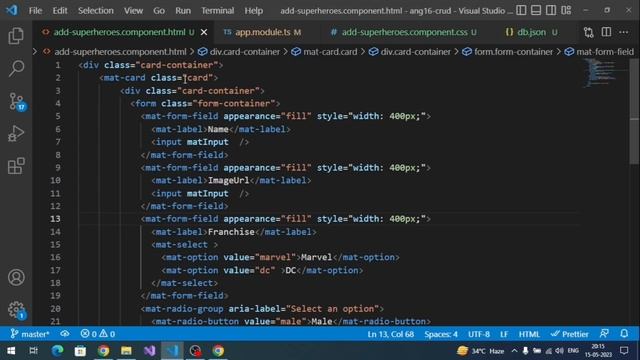
Task: Open the View menu
Action: click(x=133, y=10)
